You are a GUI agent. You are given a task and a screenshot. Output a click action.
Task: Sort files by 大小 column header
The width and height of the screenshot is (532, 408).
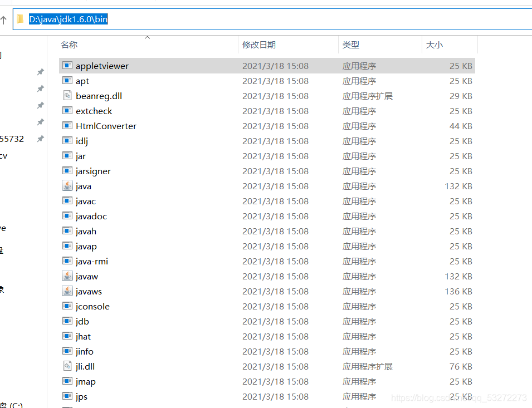(x=435, y=45)
